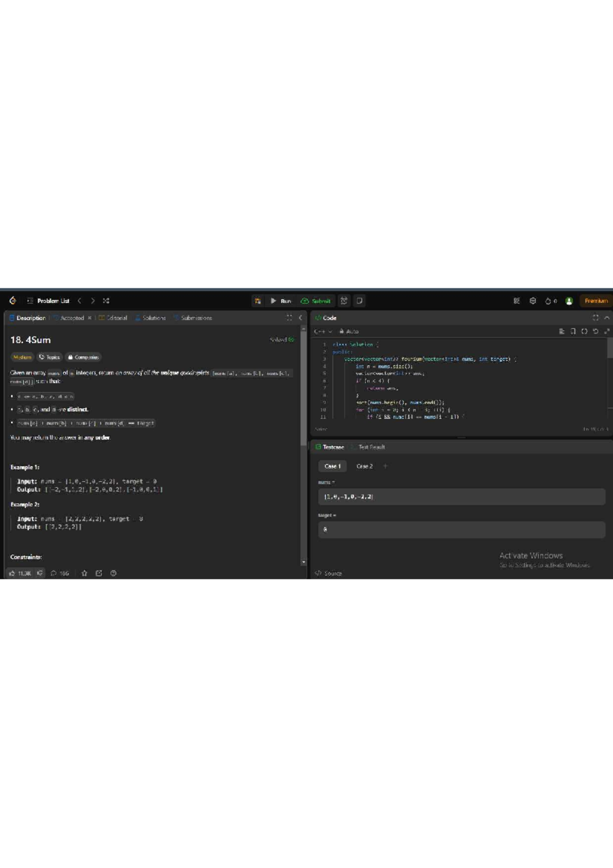Image resolution: width=613 pixels, height=868 pixels.
Task: Maximize the description panel
Action: (x=289, y=317)
